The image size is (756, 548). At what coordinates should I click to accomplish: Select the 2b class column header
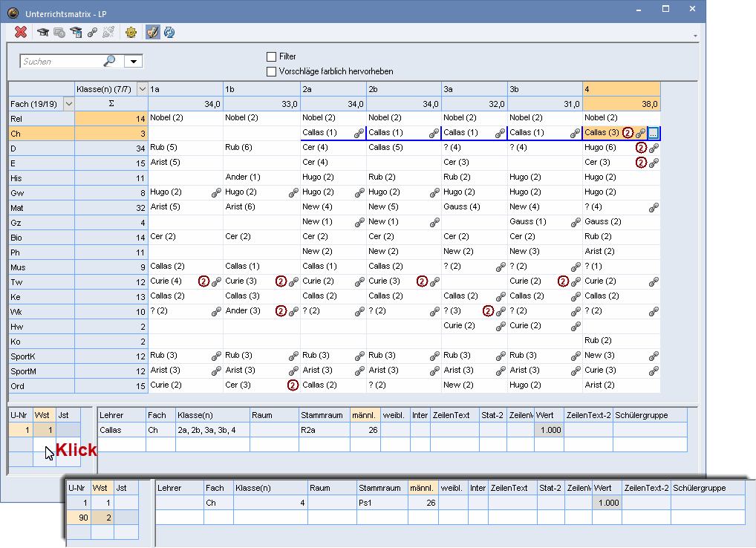tap(404, 89)
